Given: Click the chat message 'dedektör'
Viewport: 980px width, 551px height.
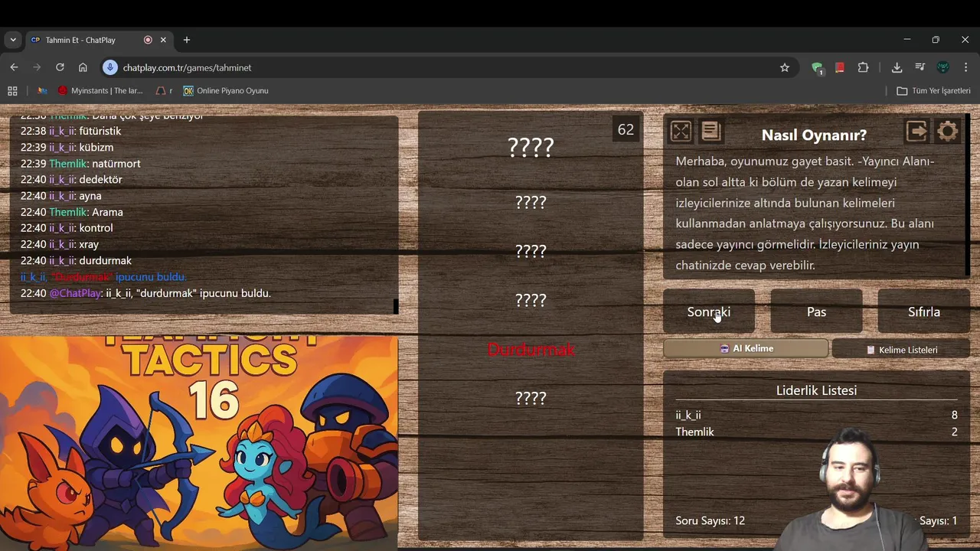Looking at the screenshot, I should tap(100, 179).
